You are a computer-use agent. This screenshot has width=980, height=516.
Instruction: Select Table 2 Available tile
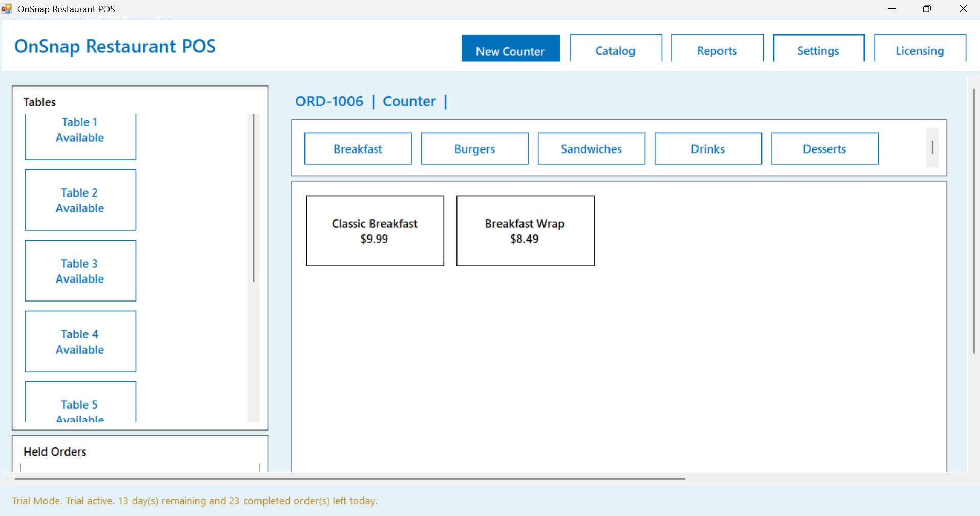coord(80,200)
